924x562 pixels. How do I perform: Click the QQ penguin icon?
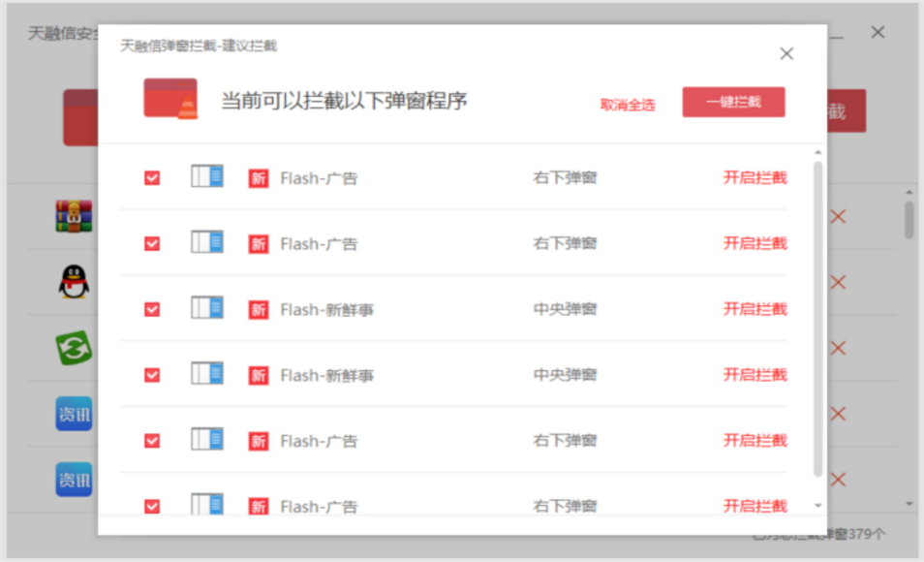pyautogui.click(x=74, y=282)
